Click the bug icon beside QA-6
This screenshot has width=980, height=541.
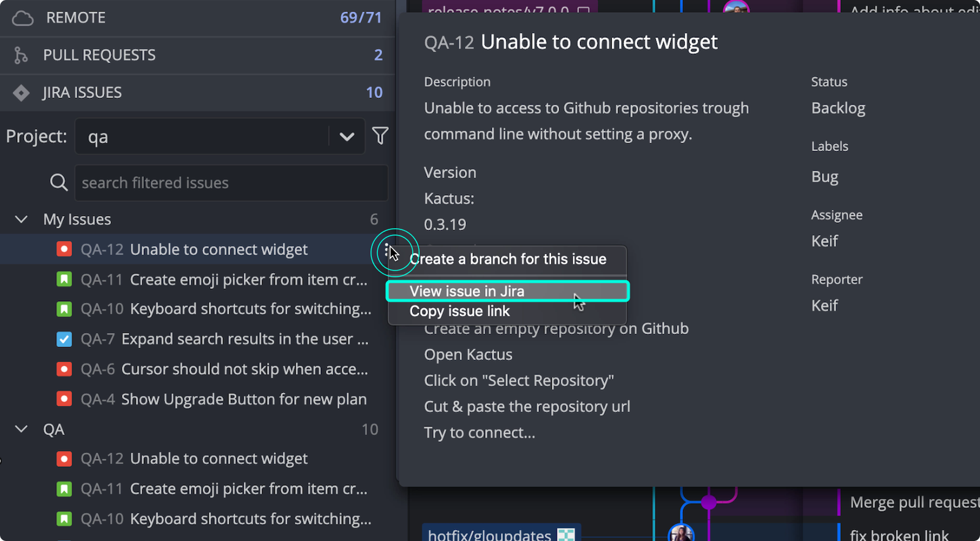click(x=64, y=369)
